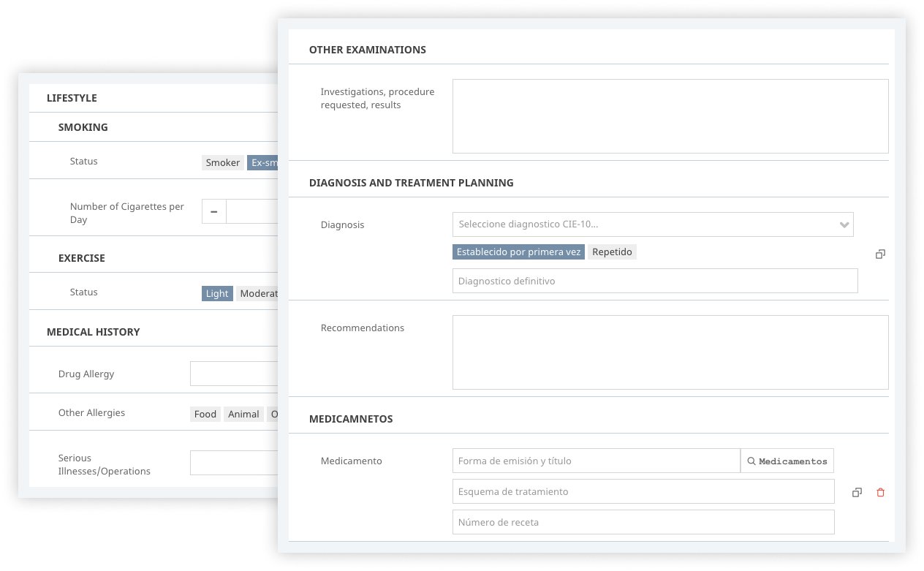Enable the Food allergy tag
The image size is (924, 571).
click(x=205, y=414)
